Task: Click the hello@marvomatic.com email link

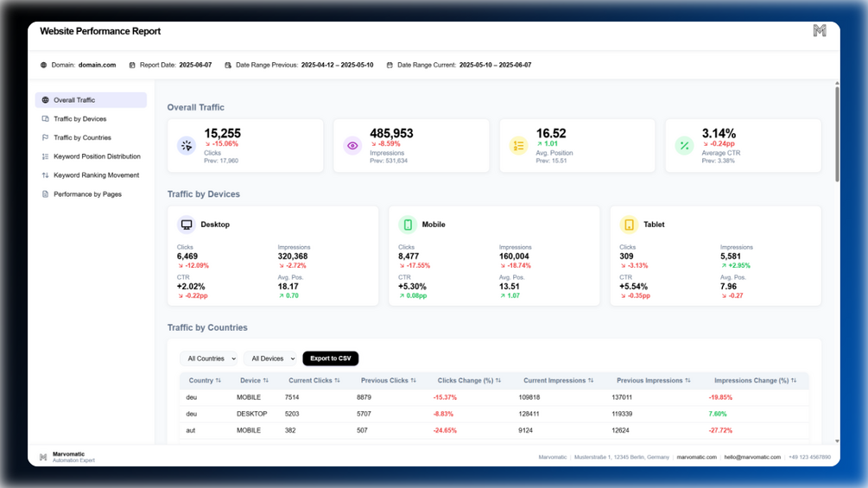Action: [x=752, y=457]
